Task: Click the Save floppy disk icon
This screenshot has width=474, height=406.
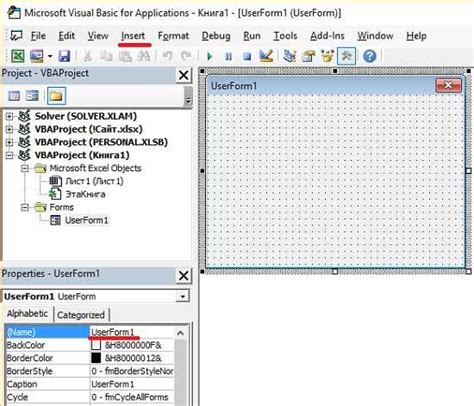Action: click(64, 56)
